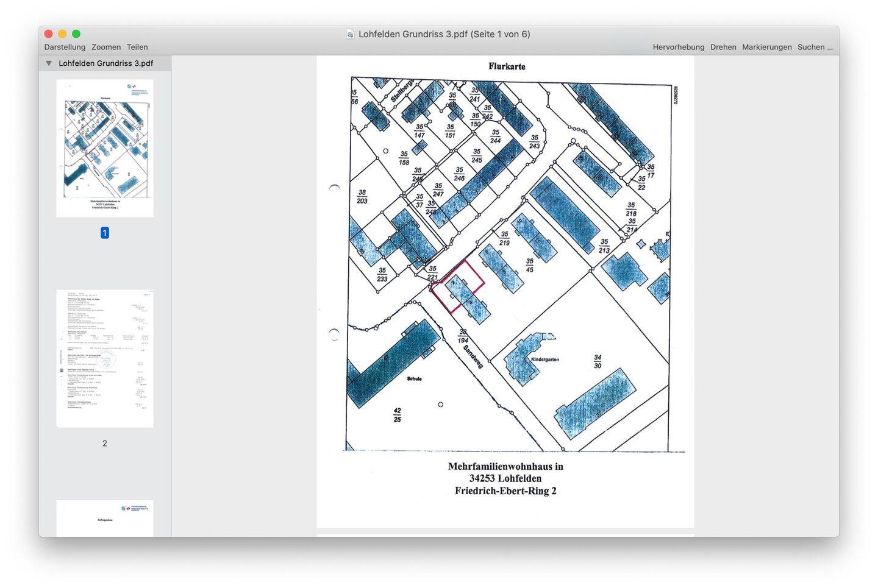The image size is (878, 588).
Task: Click the Kindergarten label on the map
Action: [x=544, y=360]
